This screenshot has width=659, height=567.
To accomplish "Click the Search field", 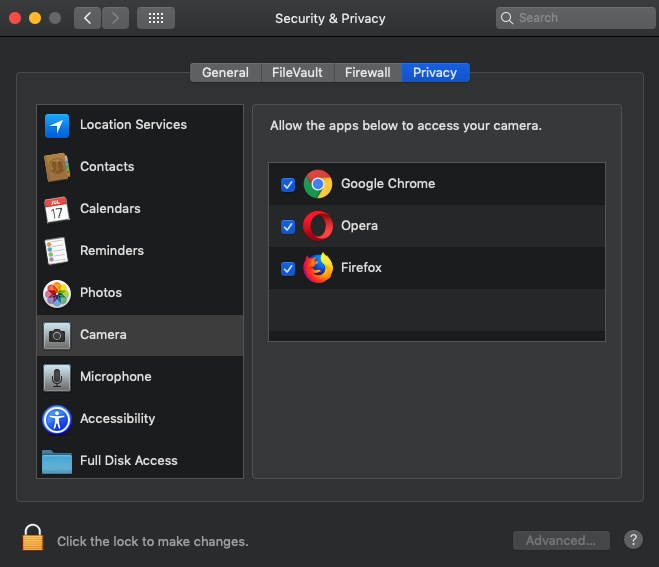I will tap(575, 18).
